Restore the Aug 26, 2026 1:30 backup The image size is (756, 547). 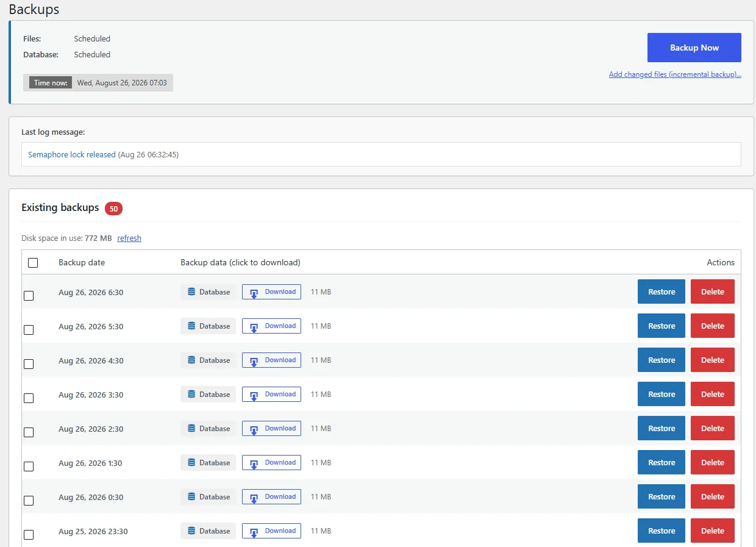click(x=661, y=462)
